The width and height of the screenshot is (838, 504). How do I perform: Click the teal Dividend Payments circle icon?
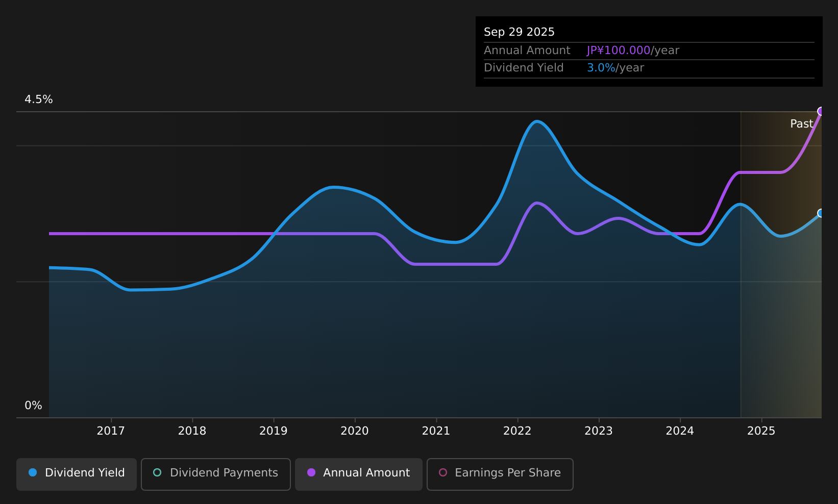[x=158, y=473]
